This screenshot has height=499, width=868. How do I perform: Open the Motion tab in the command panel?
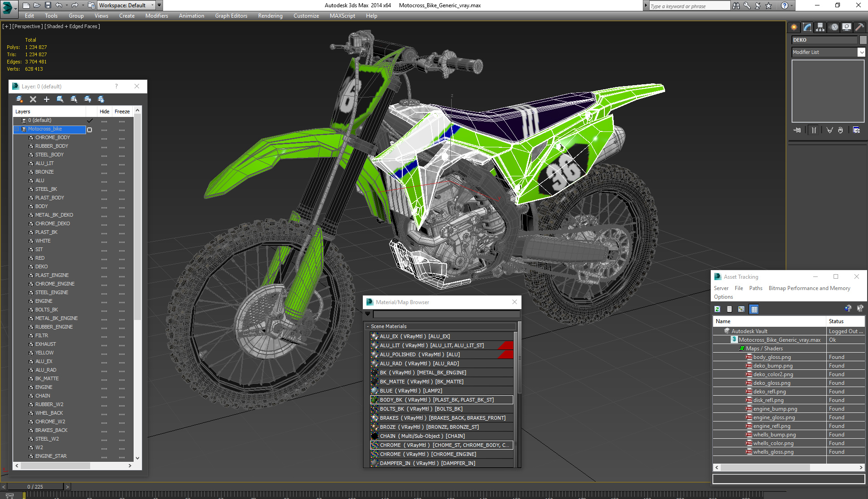point(834,27)
